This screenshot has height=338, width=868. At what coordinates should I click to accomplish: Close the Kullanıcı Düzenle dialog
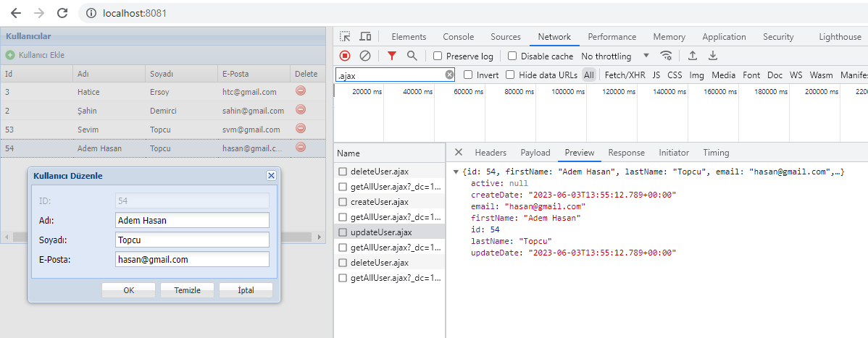[271, 175]
